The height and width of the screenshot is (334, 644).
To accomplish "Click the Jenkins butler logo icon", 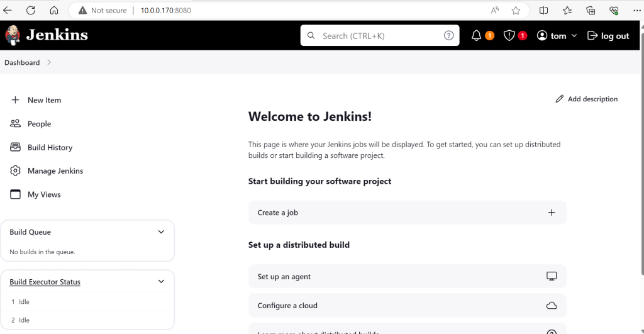I will click(13, 35).
